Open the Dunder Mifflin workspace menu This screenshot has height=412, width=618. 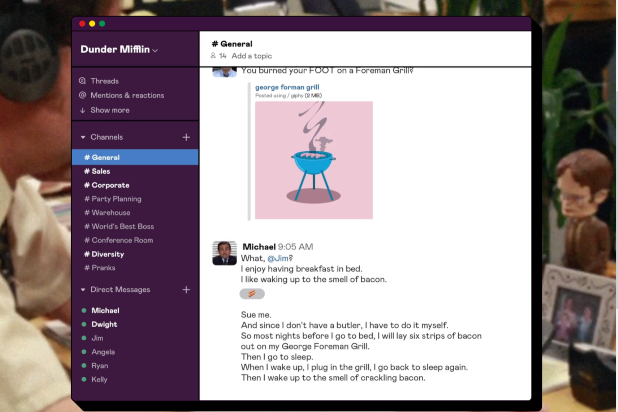click(119, 49)
